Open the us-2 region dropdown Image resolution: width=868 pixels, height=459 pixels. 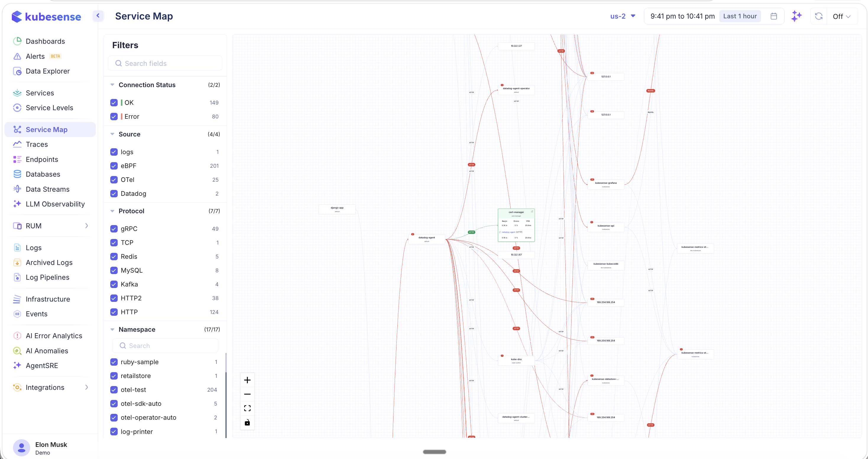622,16
